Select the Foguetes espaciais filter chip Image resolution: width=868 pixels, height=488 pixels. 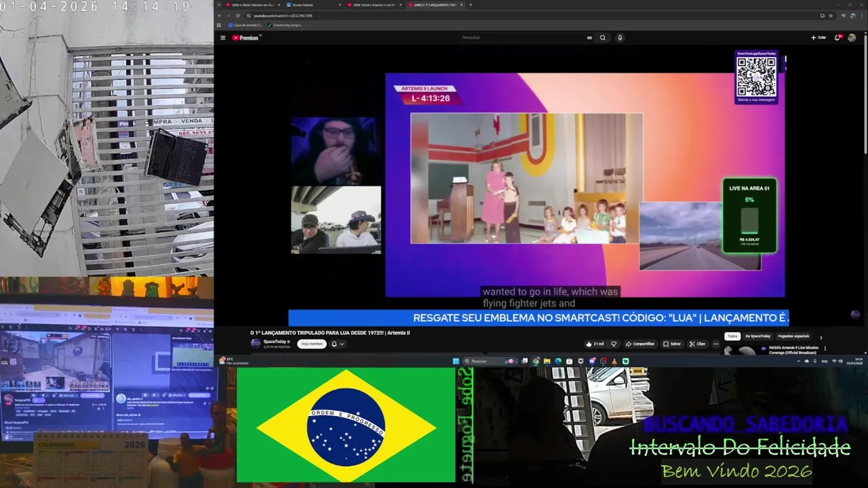793,336
